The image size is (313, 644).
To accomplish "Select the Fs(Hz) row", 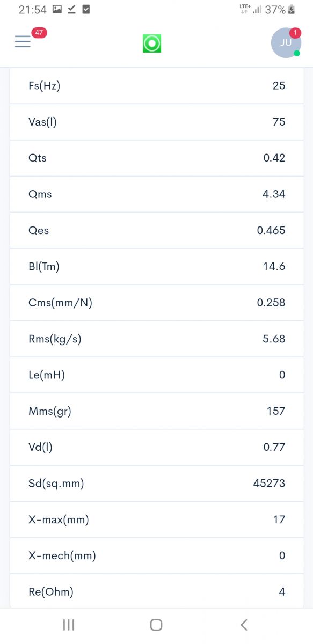I will click(x=157, y=86).
